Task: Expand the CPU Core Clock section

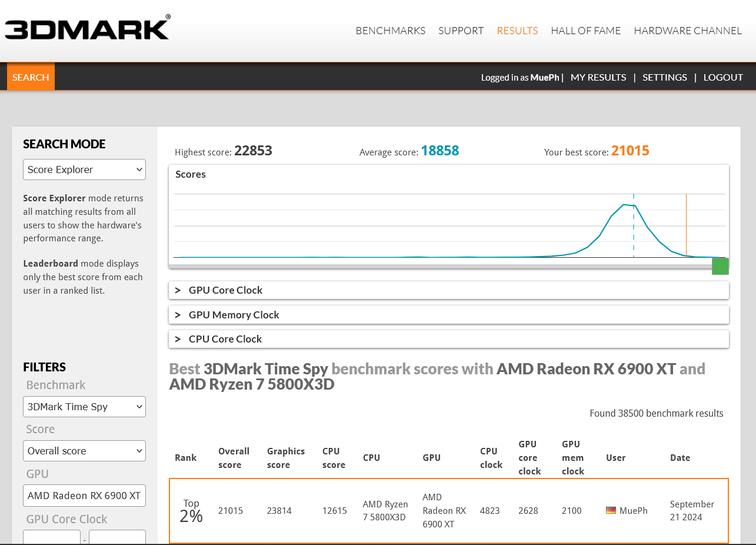Action: click(448, 339)
